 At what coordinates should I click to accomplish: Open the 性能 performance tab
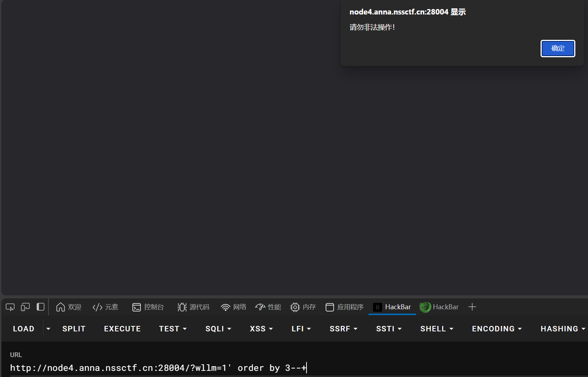point(268,307)
